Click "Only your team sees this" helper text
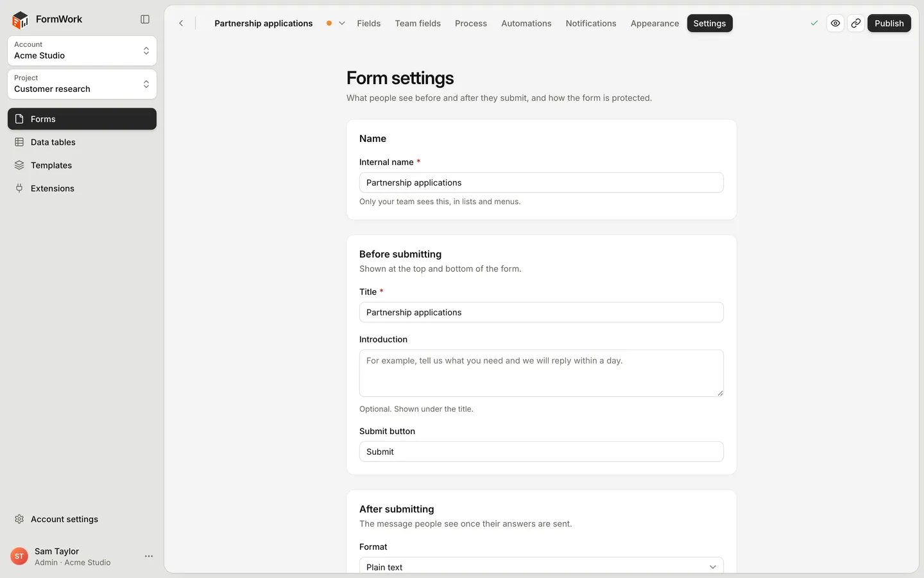Viewport: 924px width, 578px height. (x=440, y=202)
